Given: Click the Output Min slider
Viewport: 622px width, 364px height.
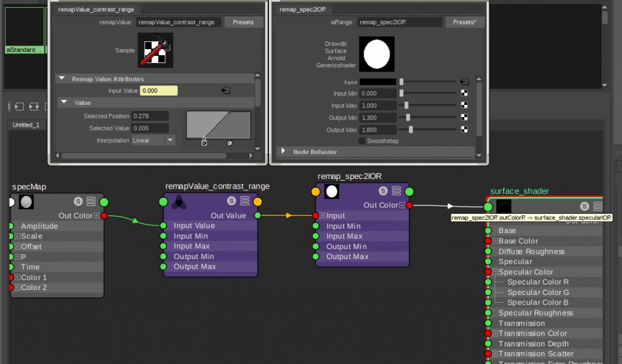Looking at the screenshot, I should (428, 118).
